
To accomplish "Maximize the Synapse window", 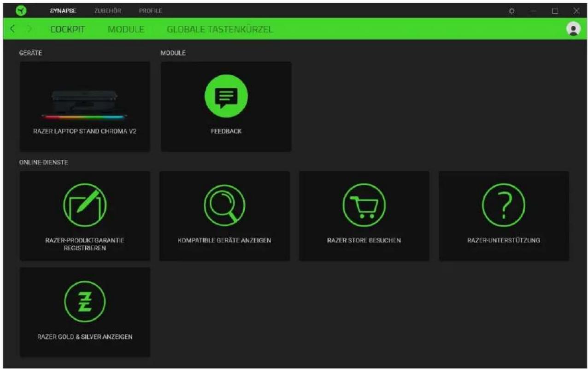I will 555,11.
